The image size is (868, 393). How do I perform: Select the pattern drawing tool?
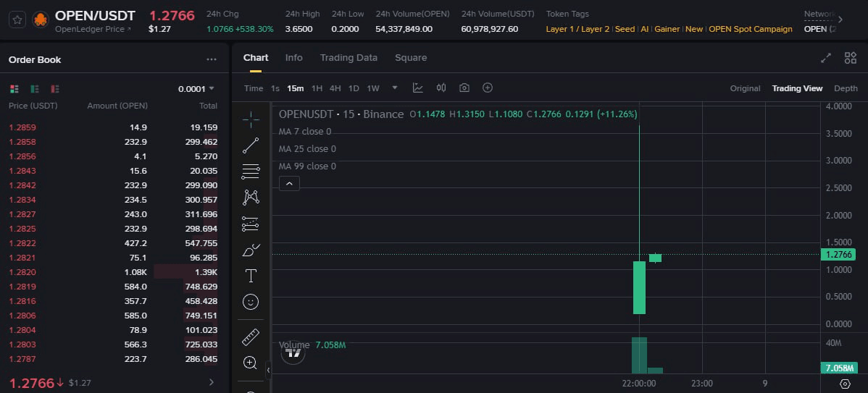pos(251,198)
